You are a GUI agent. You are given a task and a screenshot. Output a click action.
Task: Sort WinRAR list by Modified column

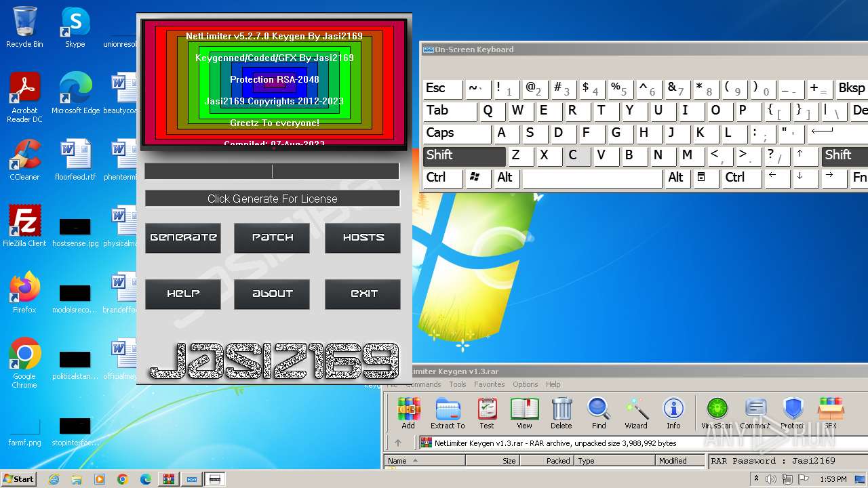pos(681,461)
